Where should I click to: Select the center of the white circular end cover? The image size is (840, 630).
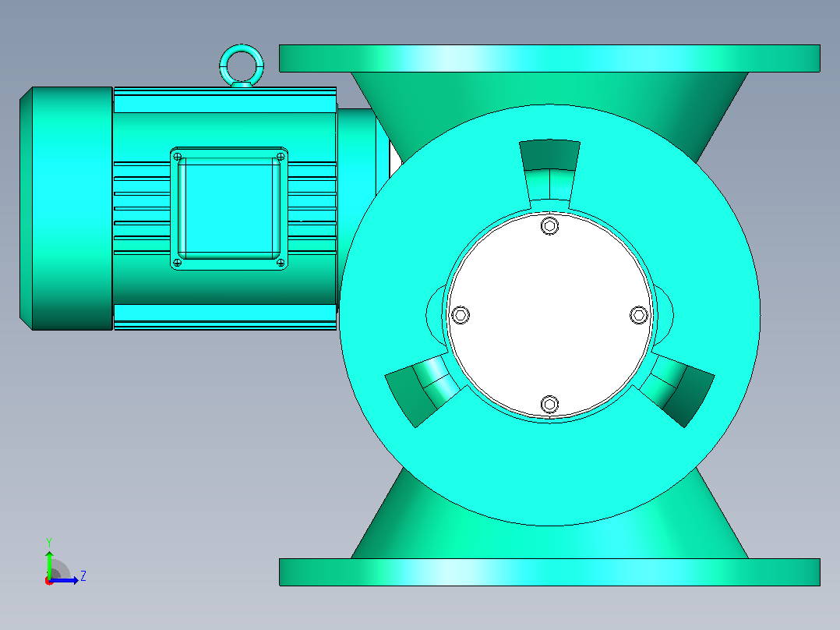(549, 315)
